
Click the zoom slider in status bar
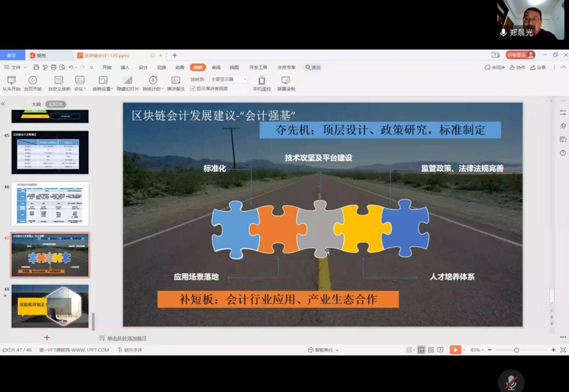tap(517, 350)
